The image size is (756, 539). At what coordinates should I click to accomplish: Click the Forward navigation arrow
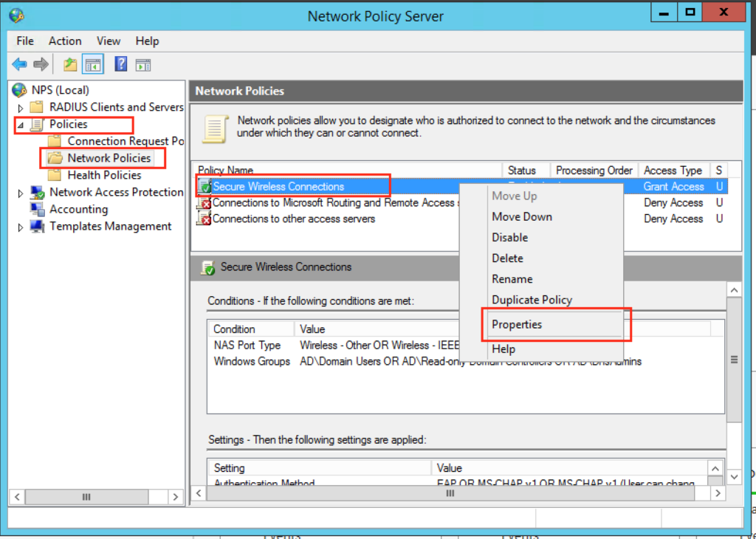point(41,63)
